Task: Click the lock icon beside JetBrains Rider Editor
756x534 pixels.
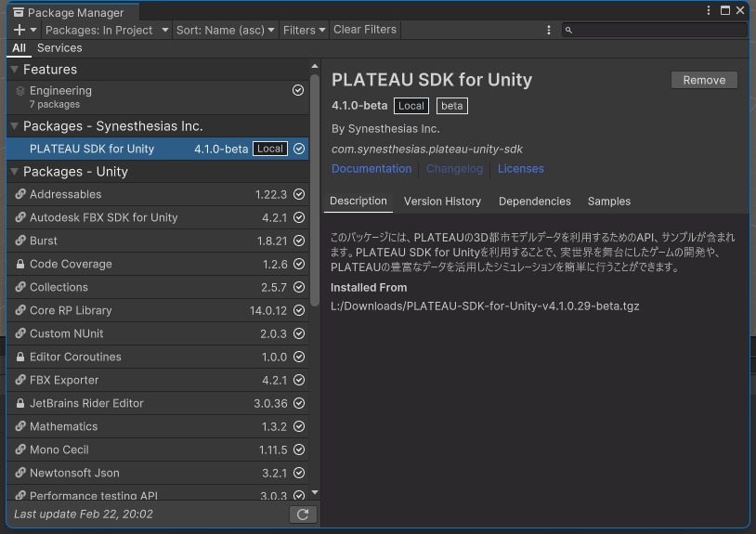Action: point(20,404)
